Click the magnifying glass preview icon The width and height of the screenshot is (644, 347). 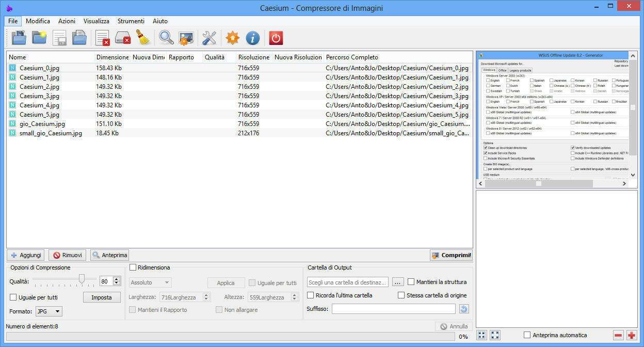click(166, 38)
